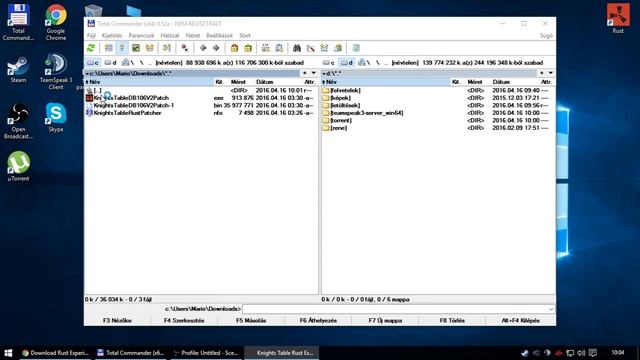The height and width of the screenshot is (360, 640).
Task: Select the Steam desktop shortcut
Action: [18, 70]
